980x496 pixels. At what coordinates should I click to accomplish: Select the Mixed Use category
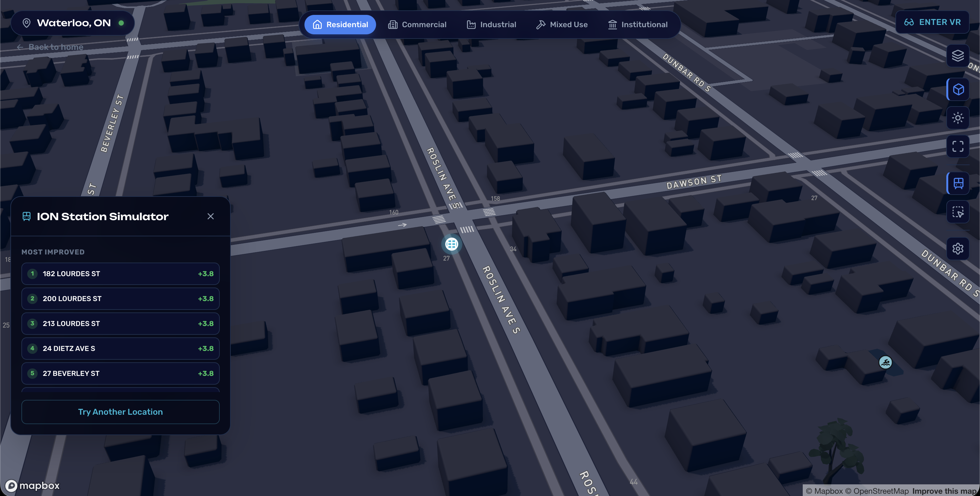click(x=562, y=25)
